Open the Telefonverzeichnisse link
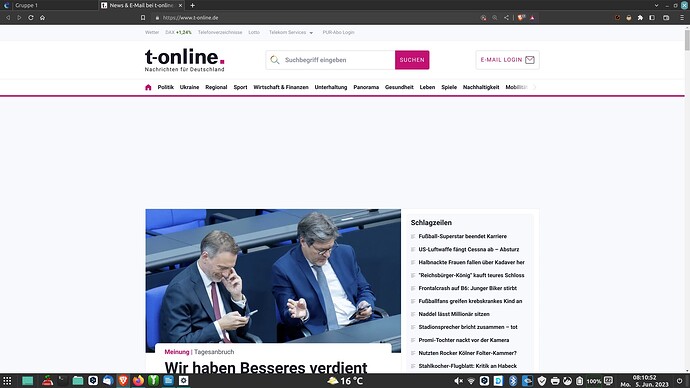The width and height of the screenshot is (690, 388). (x=220, y=33)
